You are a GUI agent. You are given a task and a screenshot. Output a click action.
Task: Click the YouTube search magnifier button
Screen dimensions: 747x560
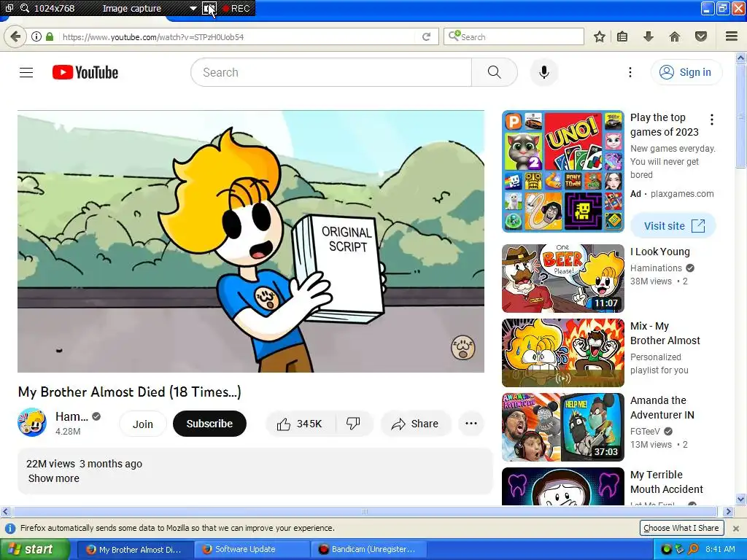495,72
